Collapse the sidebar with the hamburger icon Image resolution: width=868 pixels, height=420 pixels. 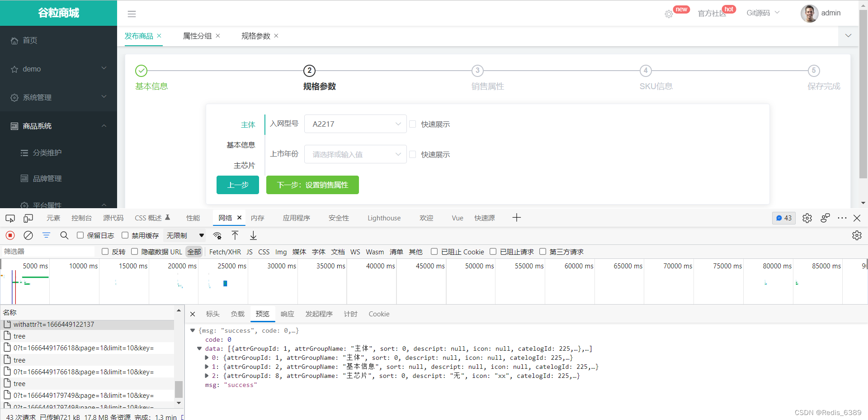click(x=132, y=14)
